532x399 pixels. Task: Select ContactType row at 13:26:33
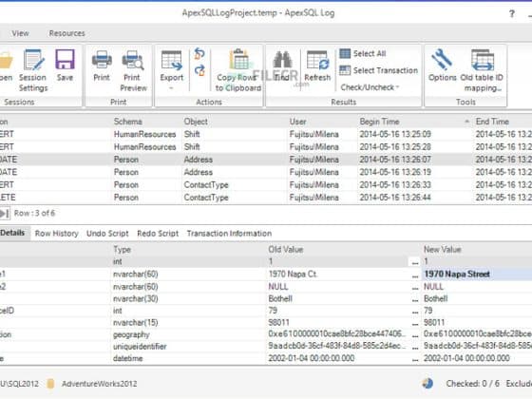[x=266, y=185]
